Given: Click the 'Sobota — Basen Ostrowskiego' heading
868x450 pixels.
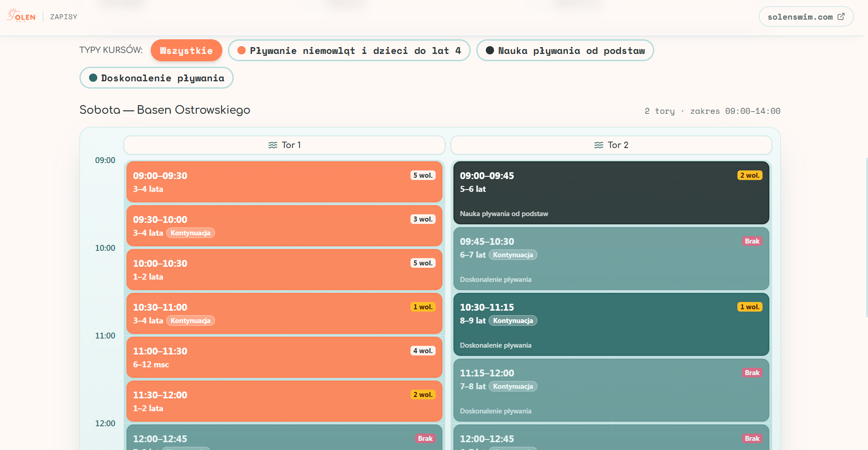Looking at the screenshot, I should pos(165,110).
